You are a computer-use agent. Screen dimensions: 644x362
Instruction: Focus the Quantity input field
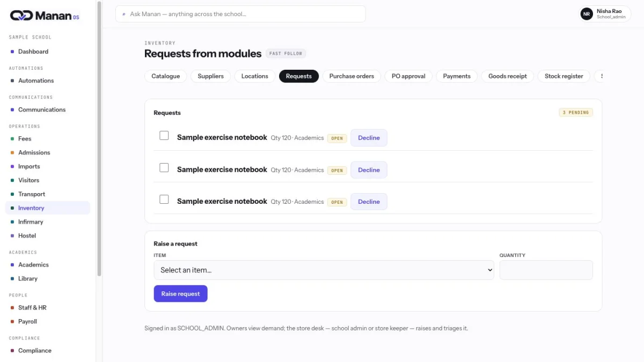pos(546,270)
